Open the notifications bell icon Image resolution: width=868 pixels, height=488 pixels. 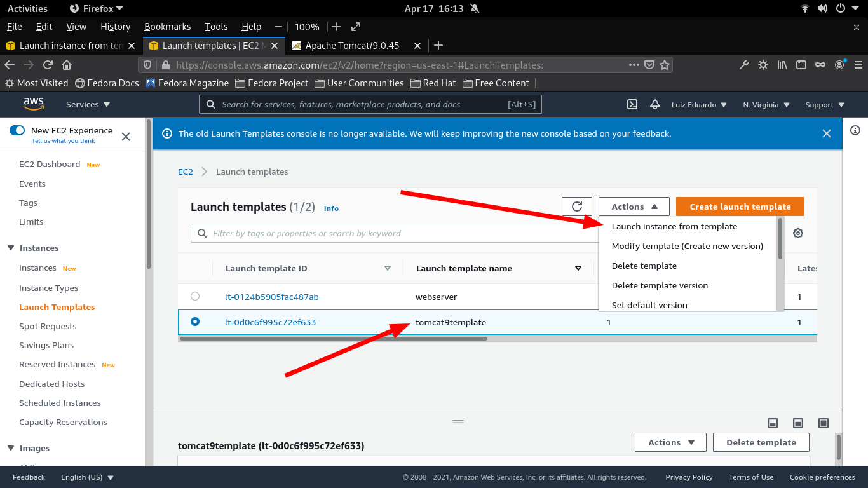[655, 105]
